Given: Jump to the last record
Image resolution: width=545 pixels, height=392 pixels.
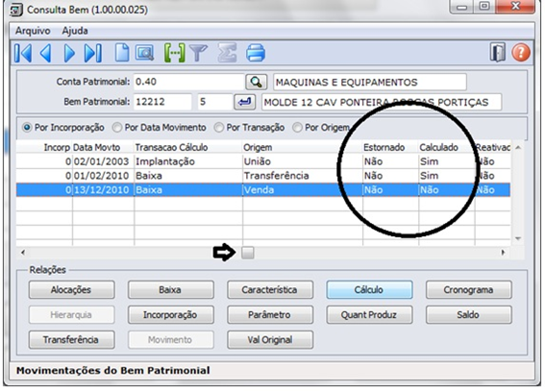Looking at the screenshot, I should pyautogui.click(x=93, y=54).
